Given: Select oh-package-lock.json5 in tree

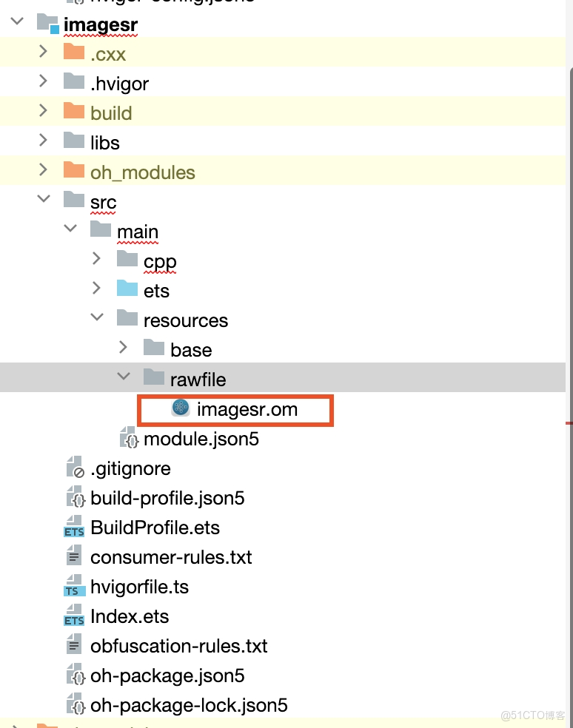Looking at the screenshot, I should (x=189, y=705).
